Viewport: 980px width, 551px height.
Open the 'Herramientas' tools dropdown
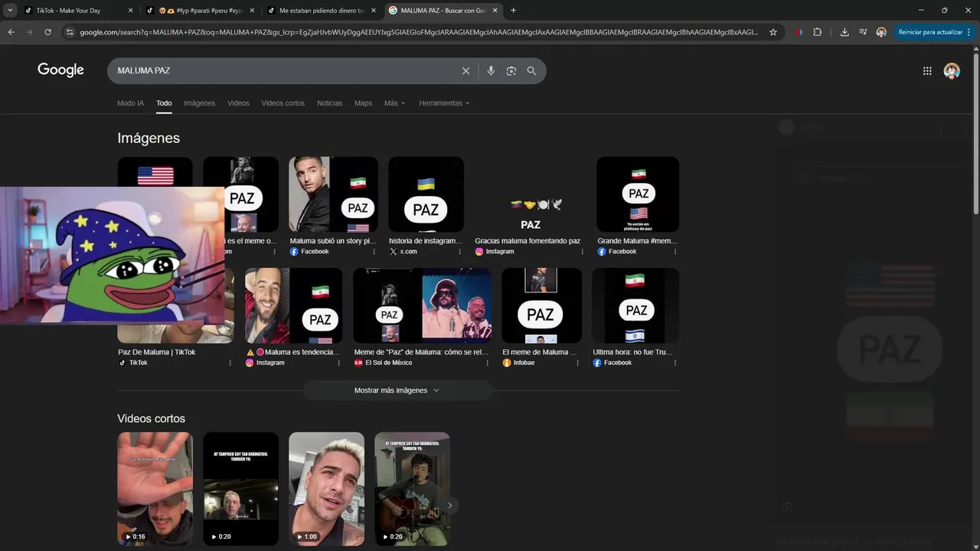coord(444,103)
